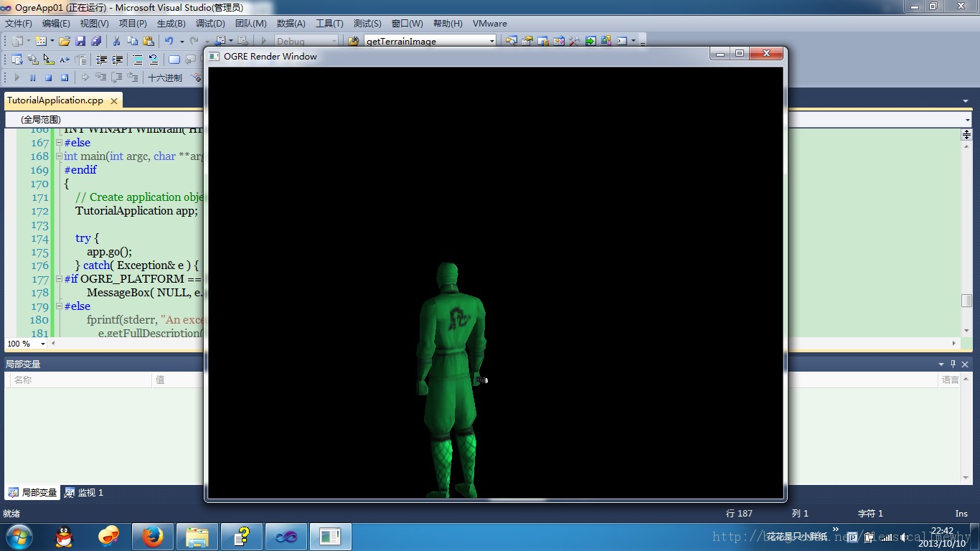
Task: Click the Paste toolbar icon
Action: [149, 41]
